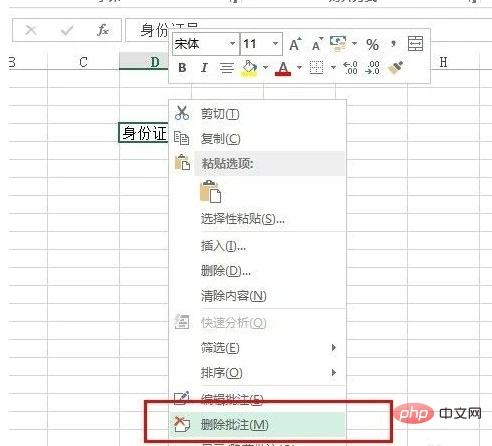Click the Increase Decimal icon
Viewport: 492px width, 446px height.
tap(351, 68)
